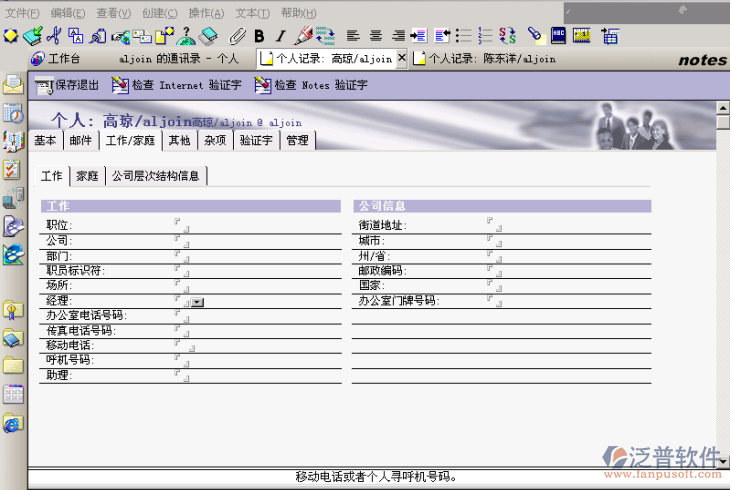Image resolution: width=732 pixels, height=490 pixels.
Task: Open the Mail icon in bookmark bar
Action: point(13,84)
